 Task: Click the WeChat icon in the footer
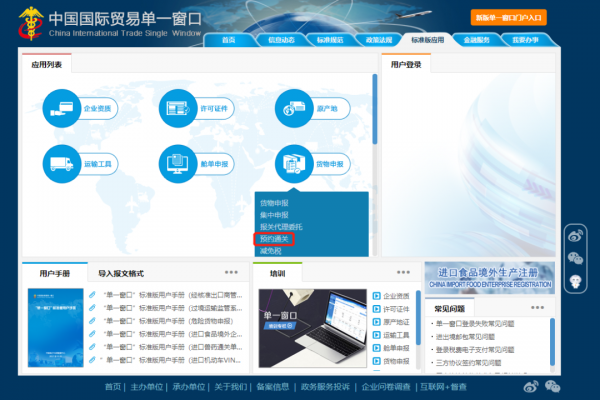552,386
